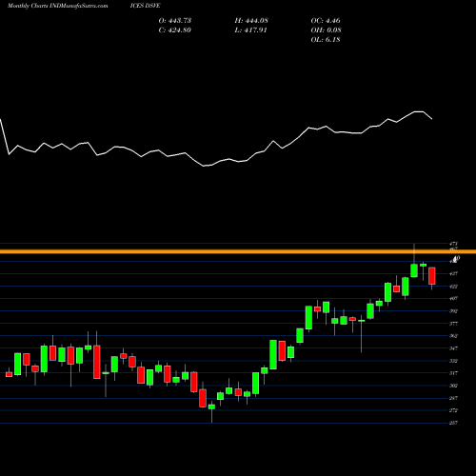This screenshot has width=476, height=476.
Task: Click the 347 price axis label
Action: (x=453, y=348)
